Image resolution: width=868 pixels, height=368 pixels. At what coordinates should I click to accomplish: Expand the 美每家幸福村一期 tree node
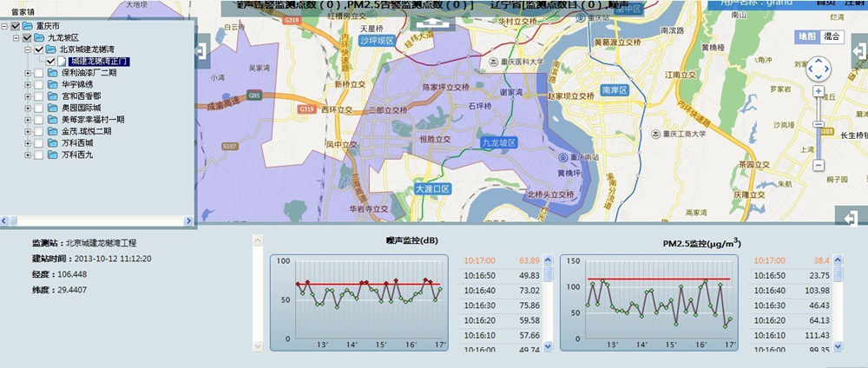(x=28, y=120)
